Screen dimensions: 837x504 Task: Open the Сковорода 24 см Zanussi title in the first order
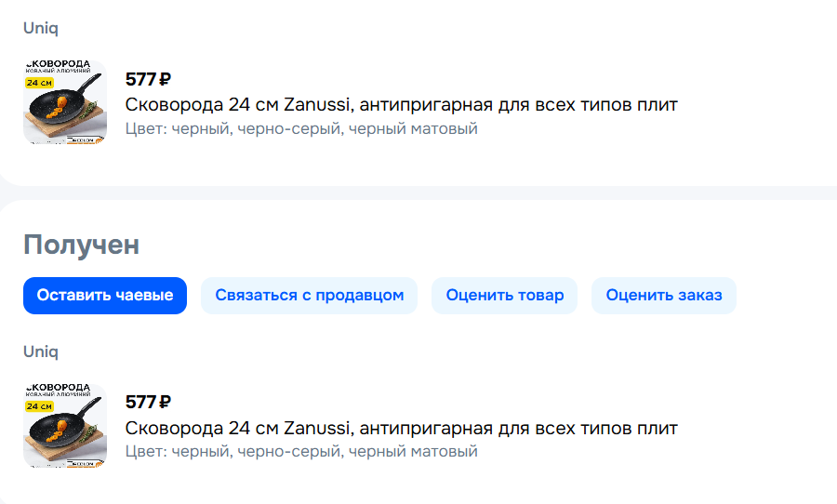pyautogui.click(x=401, y=104)
